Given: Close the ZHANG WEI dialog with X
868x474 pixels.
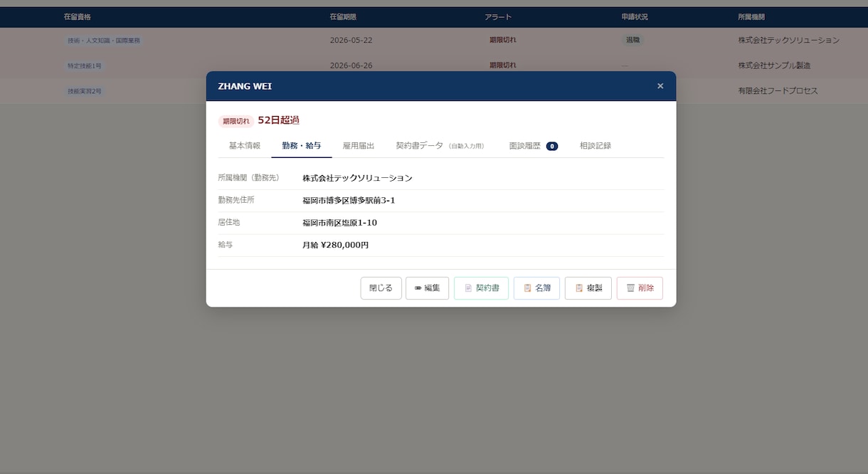Looking at the screenshot, I should click(660, 86).
